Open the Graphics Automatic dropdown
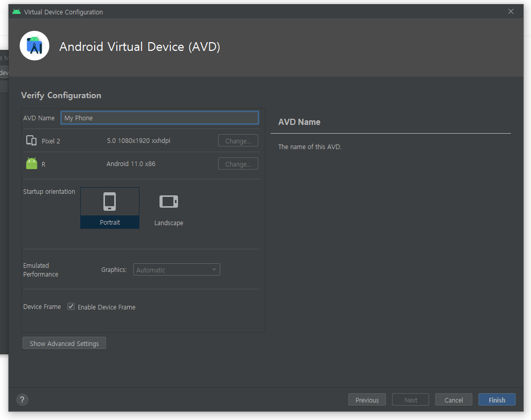This screenshot has height=420, width=531. [176, 270]
